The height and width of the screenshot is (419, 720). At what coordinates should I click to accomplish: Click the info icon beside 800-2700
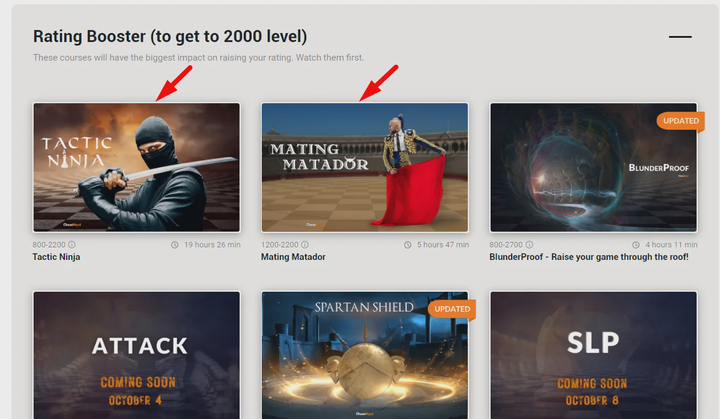[529, 245]
